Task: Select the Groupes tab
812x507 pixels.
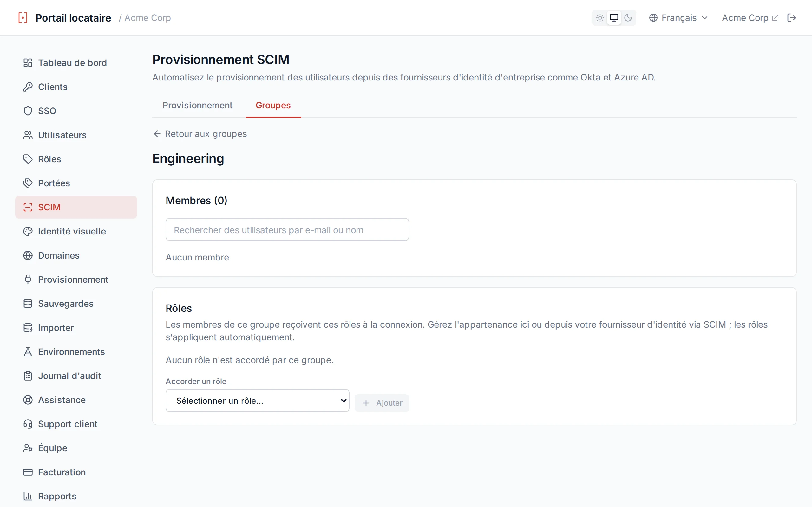Action: 273,105
